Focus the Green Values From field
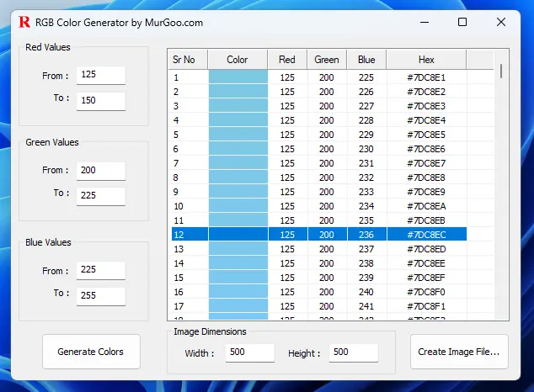The height and width of the screenshot is (392, 534). [101, 171]
